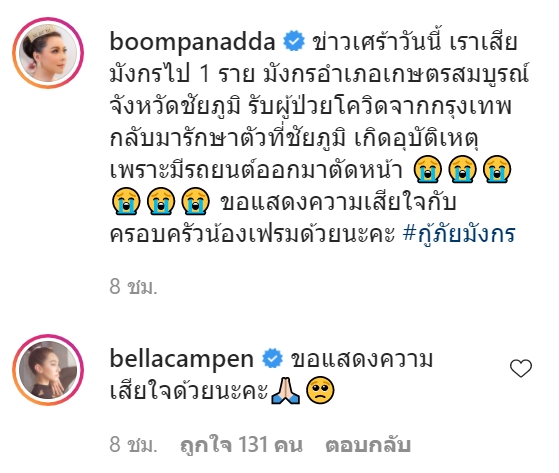This screenshot has width=559, height=473.
Task: Click the verified badge beside boompanadda
Action: [x=294, y=41]
